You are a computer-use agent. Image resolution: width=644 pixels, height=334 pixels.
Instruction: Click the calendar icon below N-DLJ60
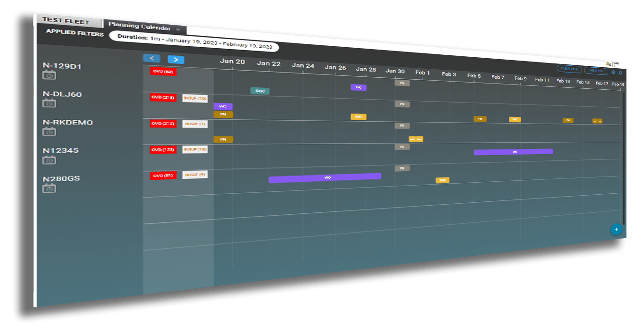click(49, 104)
